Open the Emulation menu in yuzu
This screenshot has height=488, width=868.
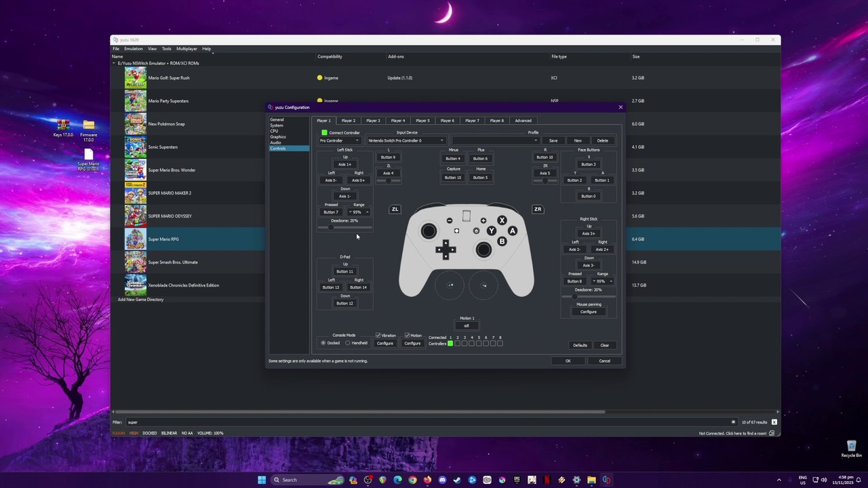point(134,49)
